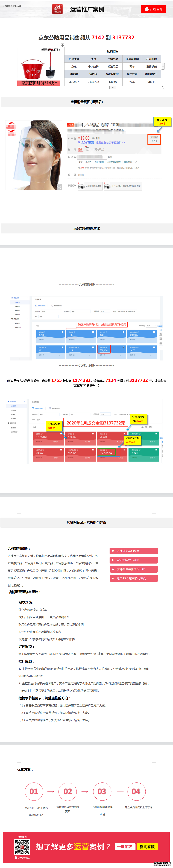Click the 店铺问题及运营思路与建议 section header

pyautogui.click(x=87, y=523)
